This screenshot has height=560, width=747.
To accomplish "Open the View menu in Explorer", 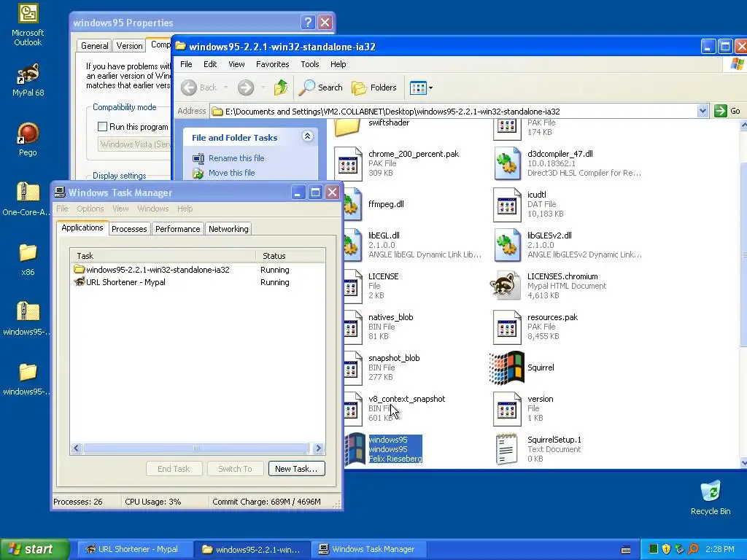I will tap(236, 64).
